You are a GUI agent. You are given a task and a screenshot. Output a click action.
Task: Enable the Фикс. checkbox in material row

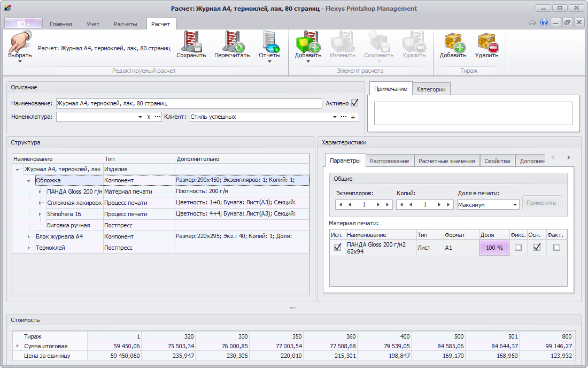coord(518,247)
